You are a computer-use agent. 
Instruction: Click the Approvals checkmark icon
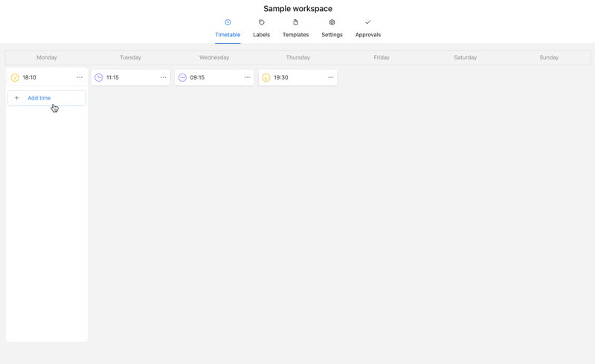click(367, 22)
